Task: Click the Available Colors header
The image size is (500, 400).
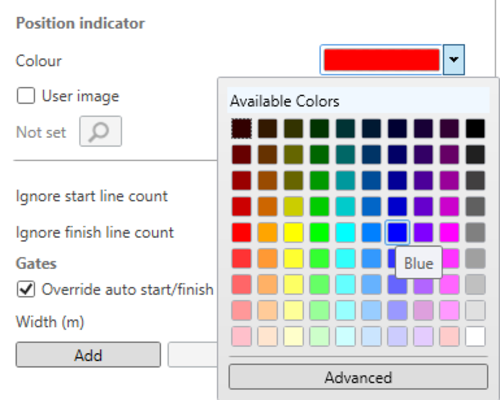Action: 358,101
